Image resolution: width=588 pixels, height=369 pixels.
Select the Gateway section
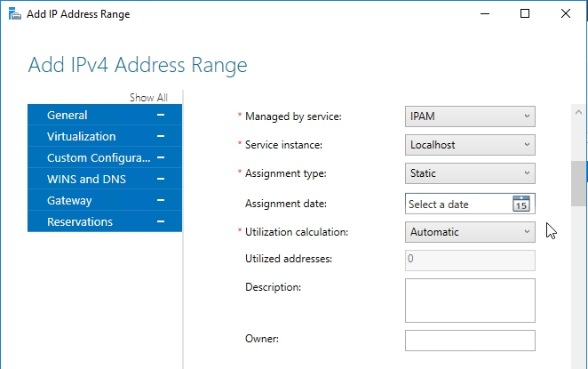[69, 201]
